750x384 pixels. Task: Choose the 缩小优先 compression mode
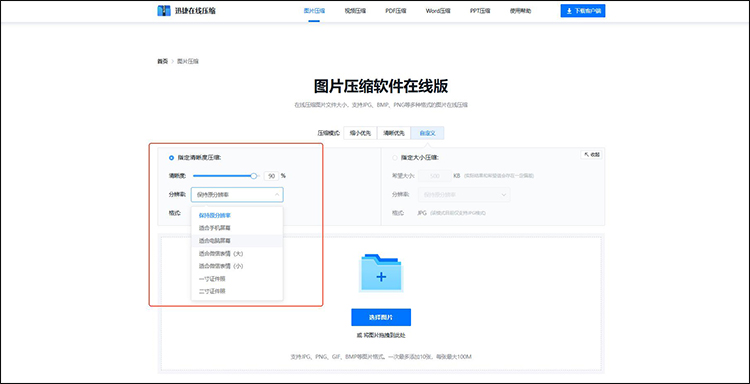tap(360, 133)
